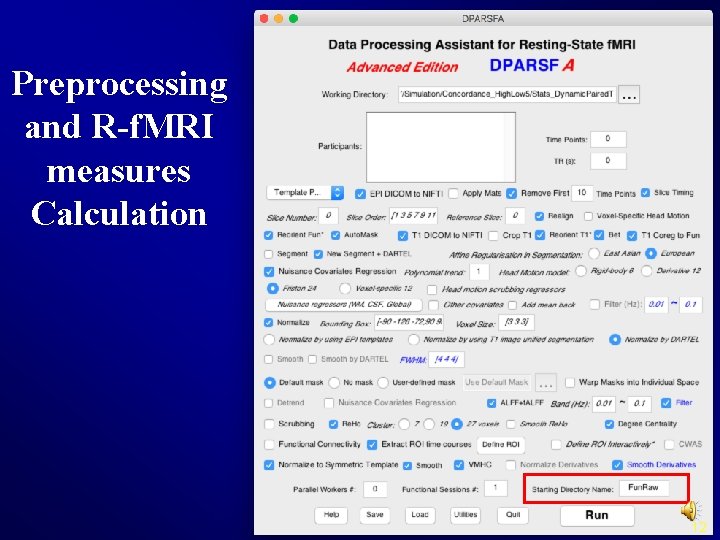Viewport: 720px width, 540px height.
Task: Select Normalize by using T1 unified segmentation
Action: (414, 340)
